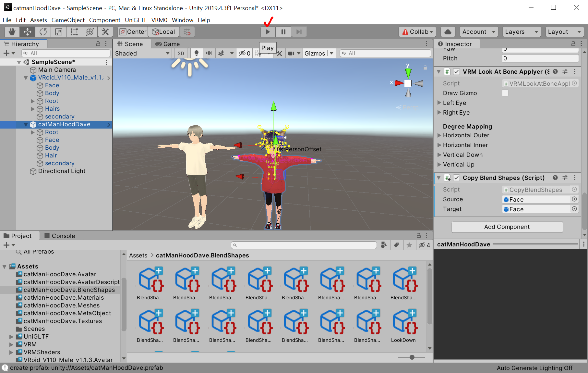588x373 pixels.
Task: Toggle 2D view mode
Action: pyautogui.click(x=181, y=53)
